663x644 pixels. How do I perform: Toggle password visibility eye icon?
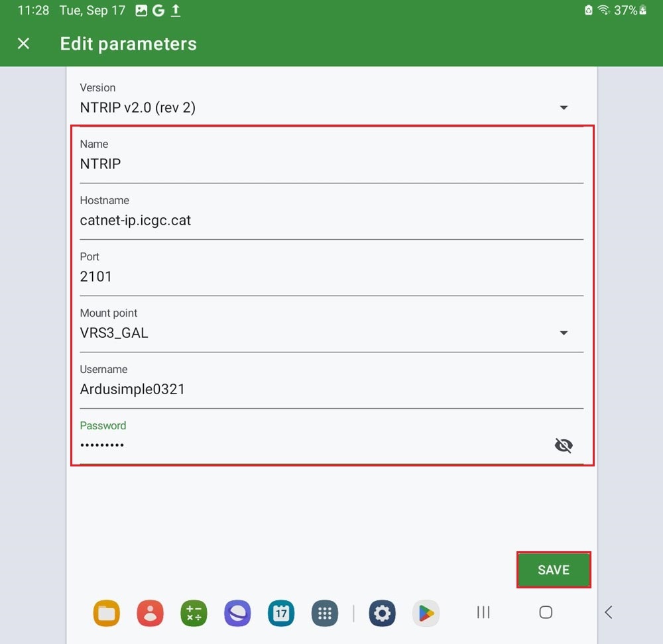(563, 445)
